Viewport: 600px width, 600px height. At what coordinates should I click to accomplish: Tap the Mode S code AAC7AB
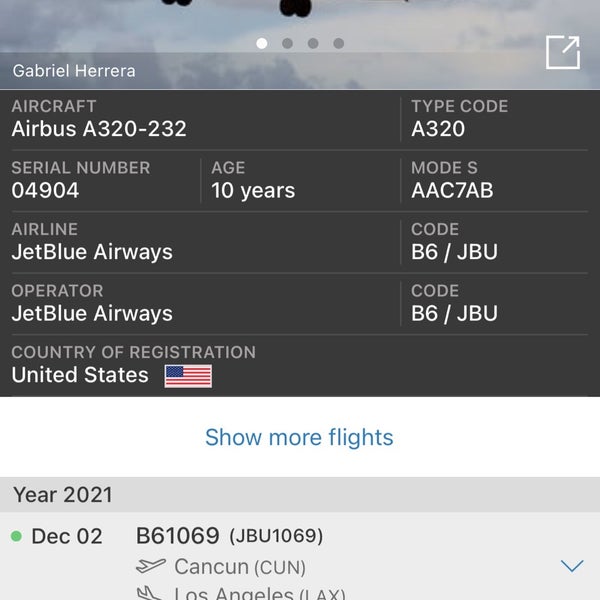pyautogui.click(x=452, y=190)
